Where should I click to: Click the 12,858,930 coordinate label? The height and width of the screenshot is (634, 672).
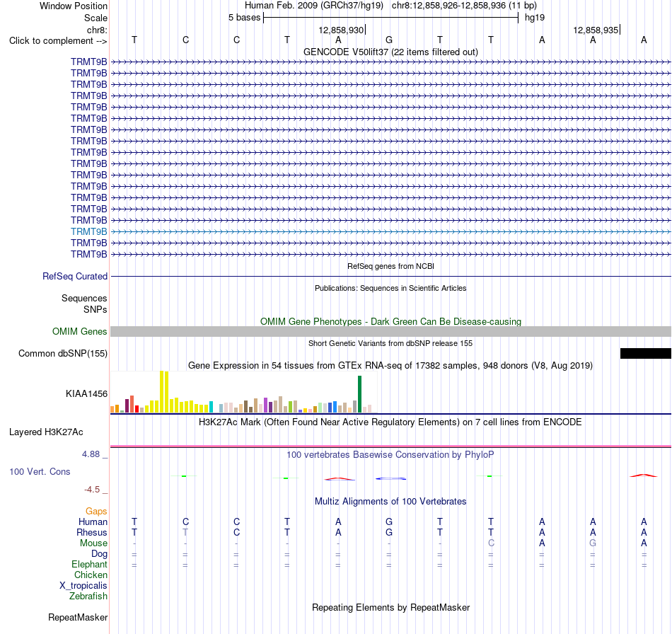pyautogui.click(x=341, y=30)
